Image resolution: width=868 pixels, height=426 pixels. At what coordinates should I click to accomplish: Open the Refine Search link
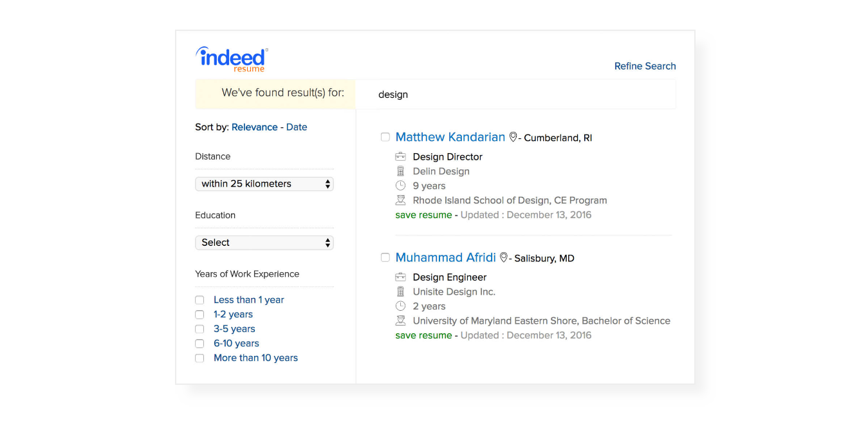tap(645, 66)
